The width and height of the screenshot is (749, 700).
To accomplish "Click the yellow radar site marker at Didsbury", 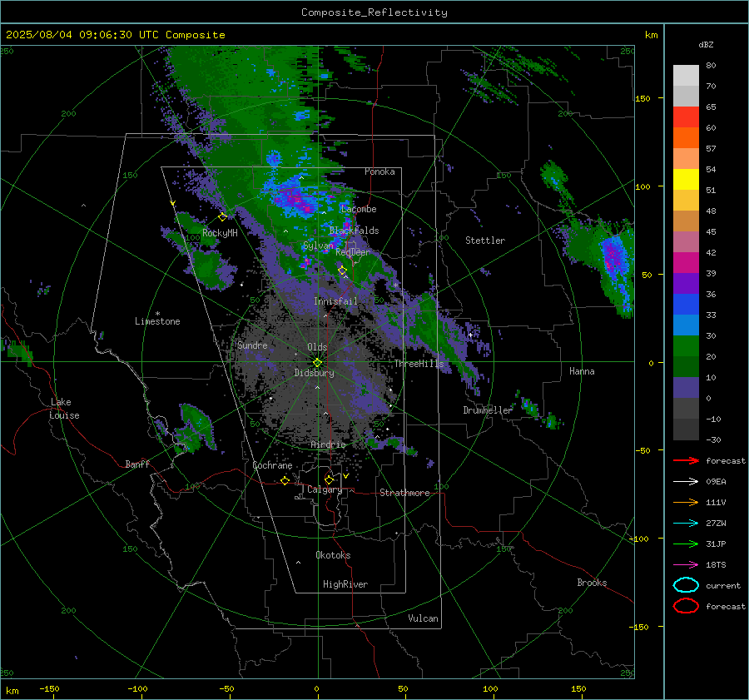I will [x=317, y=363].
